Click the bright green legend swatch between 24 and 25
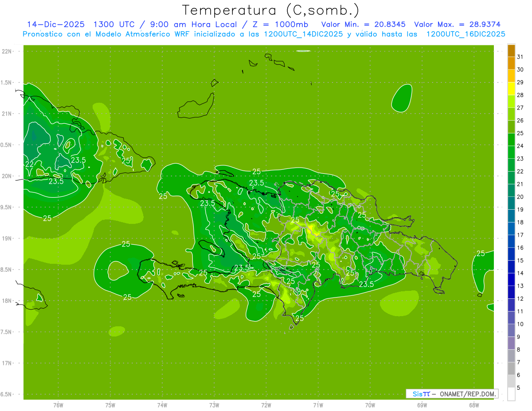This screenshot has width=532, height=411. 511,140
